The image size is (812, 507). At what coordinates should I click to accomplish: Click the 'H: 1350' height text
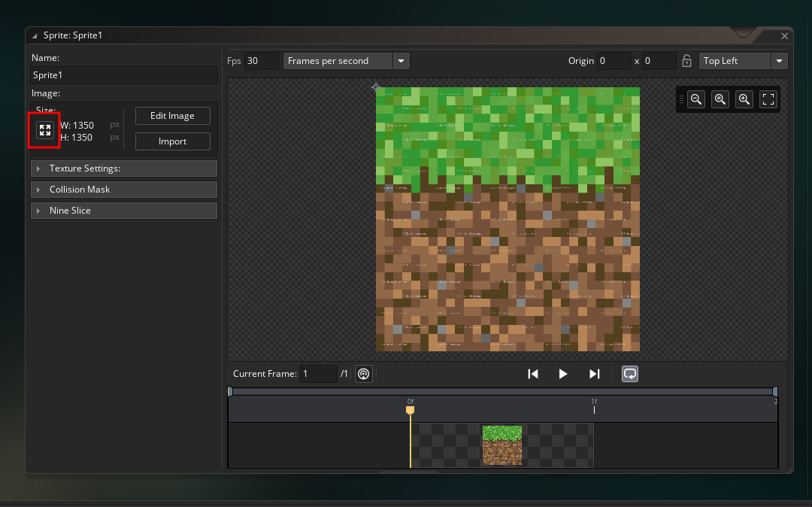(76, 137)
